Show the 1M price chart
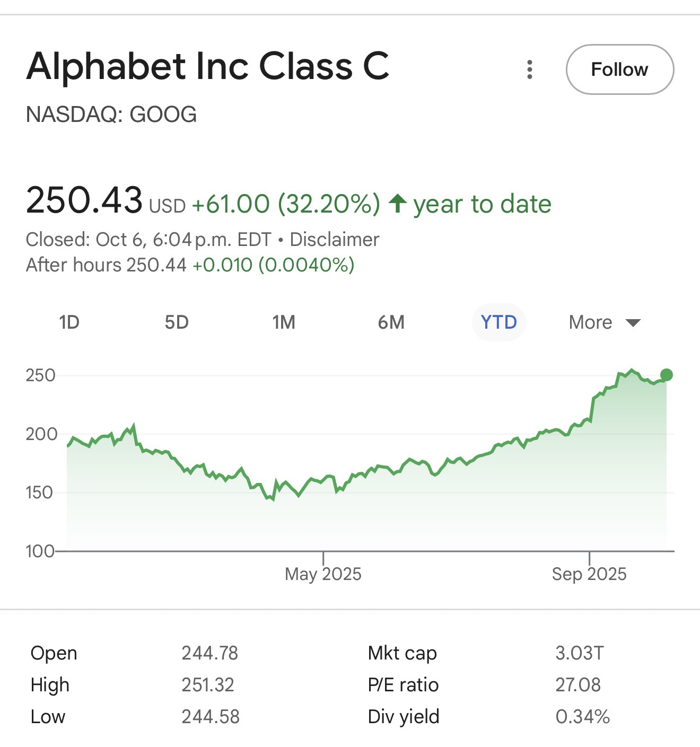This screenshot has height=747, width=700. tap(284, 322)
